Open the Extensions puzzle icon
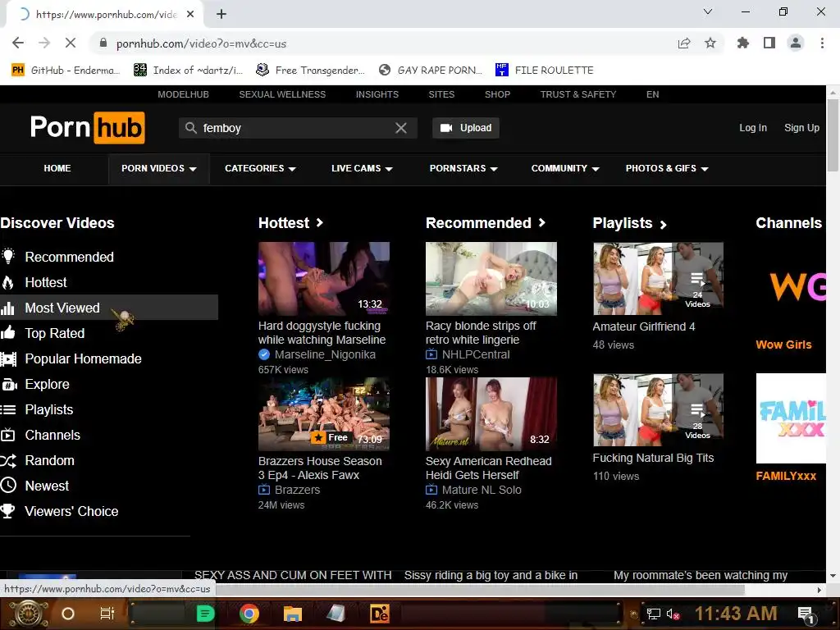 click(x=743, y=43)
